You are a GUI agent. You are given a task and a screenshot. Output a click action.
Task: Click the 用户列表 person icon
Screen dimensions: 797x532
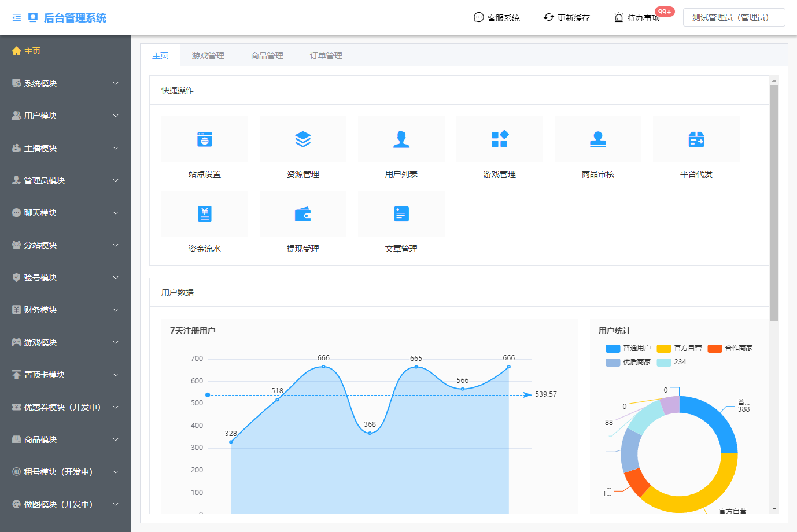point(401,139)
